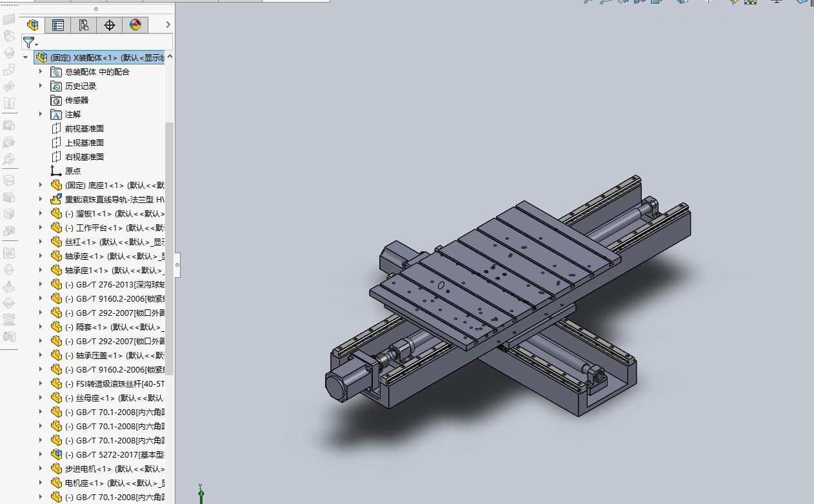Open the PropertyManager tab
Image resolution: width=814 pixels, height=504 pixels.
pos(58,25)
